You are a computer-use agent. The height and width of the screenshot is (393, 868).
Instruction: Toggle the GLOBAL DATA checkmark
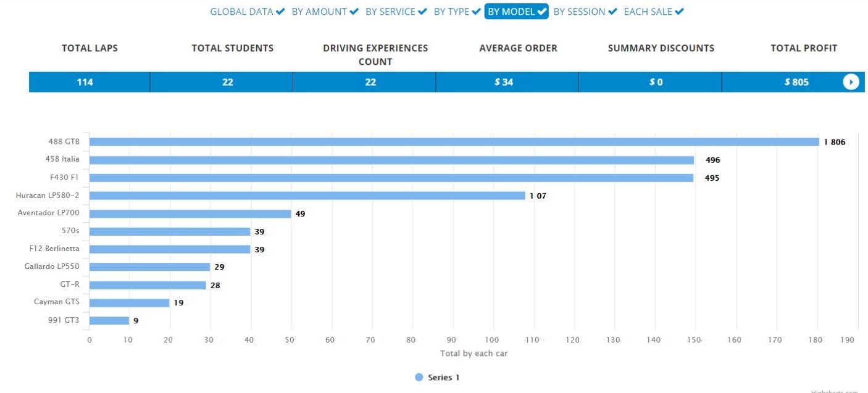[280, 12]
